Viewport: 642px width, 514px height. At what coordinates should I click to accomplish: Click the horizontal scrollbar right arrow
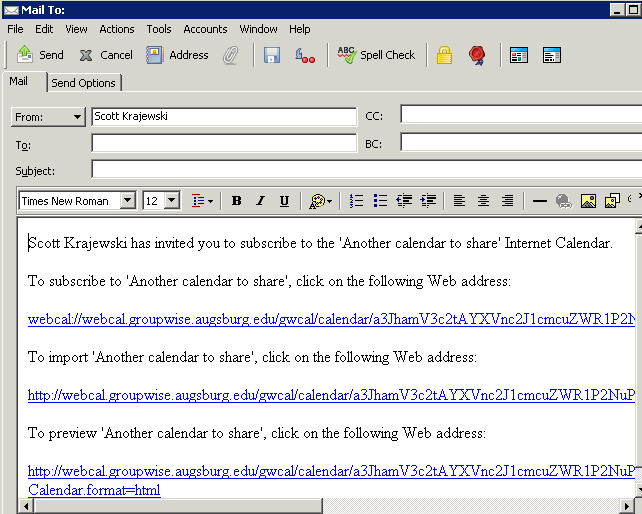tap(626, 506)
